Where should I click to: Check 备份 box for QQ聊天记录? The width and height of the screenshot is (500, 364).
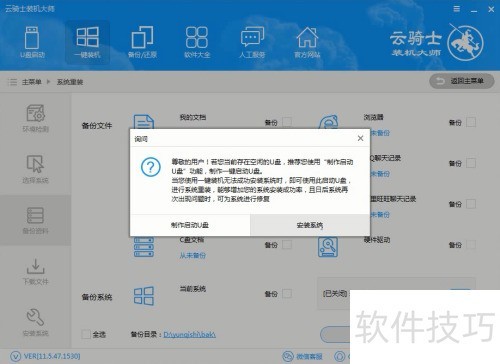pyautogui.click(x=471, y=163)
